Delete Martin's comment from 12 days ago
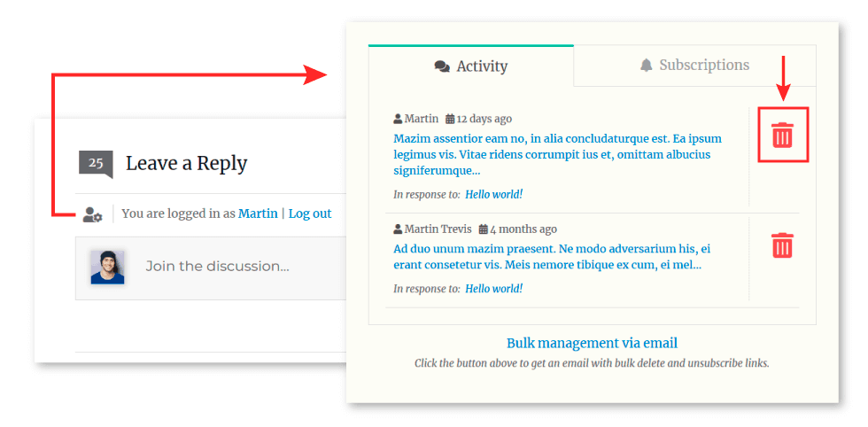Image resolution: width=868 pixels, height=427 pixels. (x=782, y=136)
